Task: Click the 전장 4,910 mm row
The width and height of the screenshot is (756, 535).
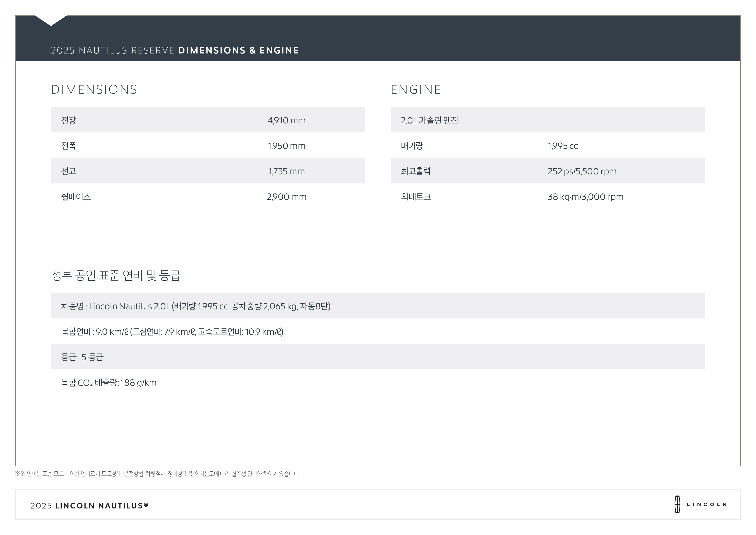Action: tap(208, 120)
